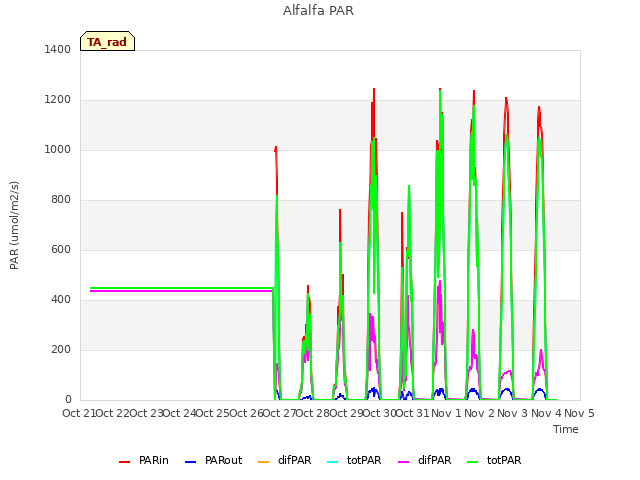Click the Oct 26 x-axis date label
The image size is (640, 480).
(x=246, y=413)
